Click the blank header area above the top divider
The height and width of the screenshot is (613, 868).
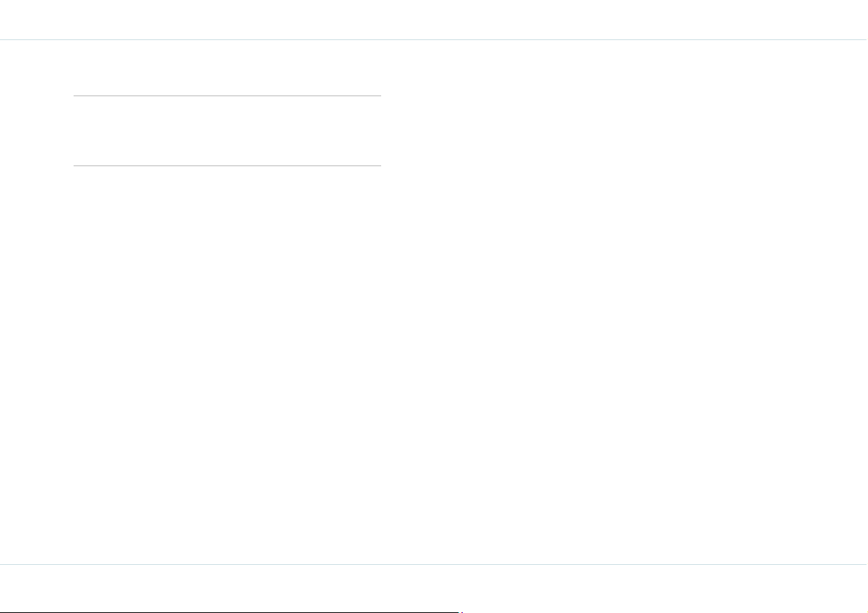click(434, 20)
